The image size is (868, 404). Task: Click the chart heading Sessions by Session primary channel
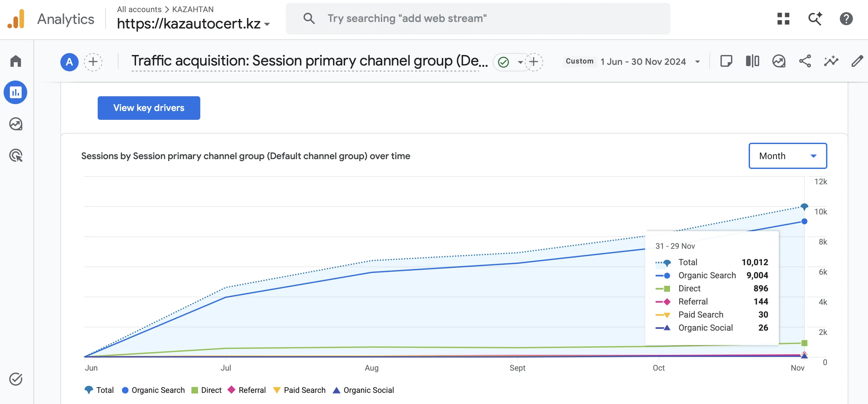click(246, 156)
